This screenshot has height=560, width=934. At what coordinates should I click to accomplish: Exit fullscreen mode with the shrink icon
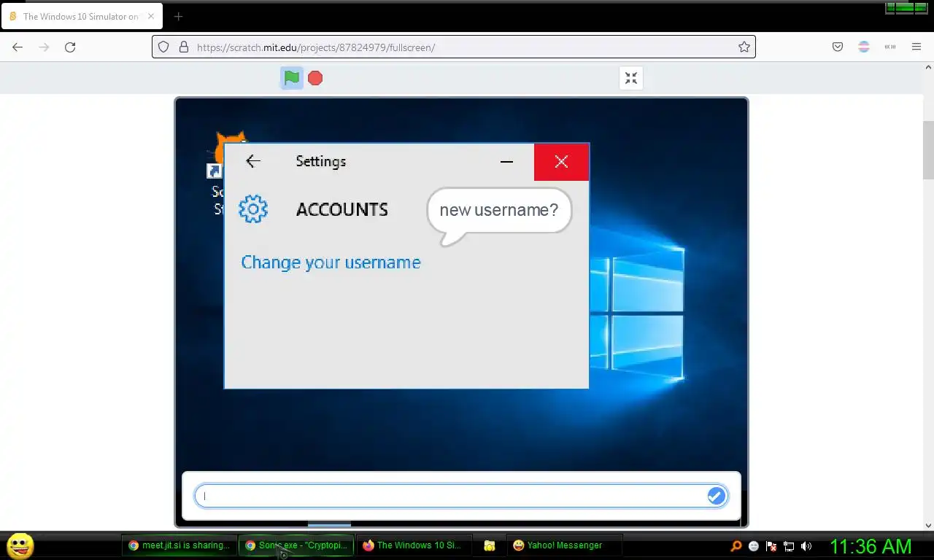click(x=631, y=78)
